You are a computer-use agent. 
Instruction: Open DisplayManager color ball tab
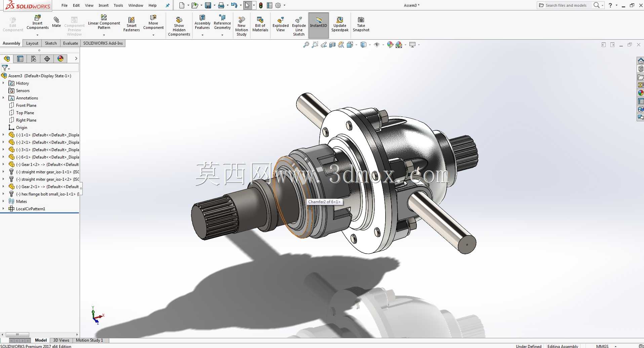point(61,59)
